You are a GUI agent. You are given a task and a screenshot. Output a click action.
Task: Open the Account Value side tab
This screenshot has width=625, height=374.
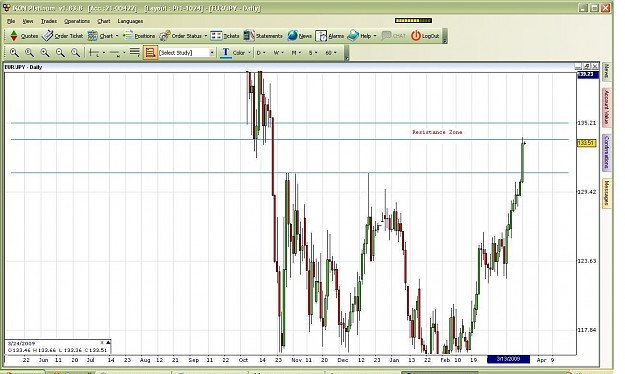[606, 107]
